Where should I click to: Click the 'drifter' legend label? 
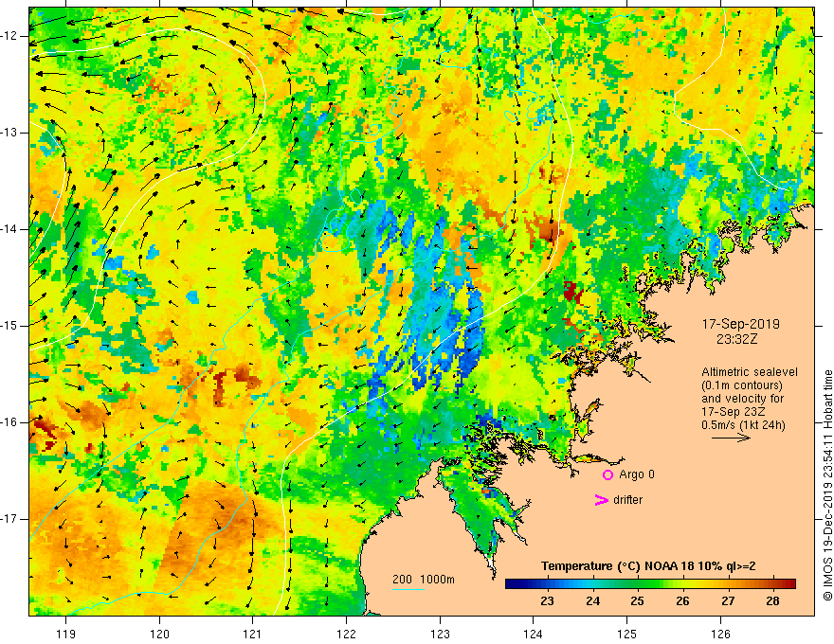tap(627, 500)
